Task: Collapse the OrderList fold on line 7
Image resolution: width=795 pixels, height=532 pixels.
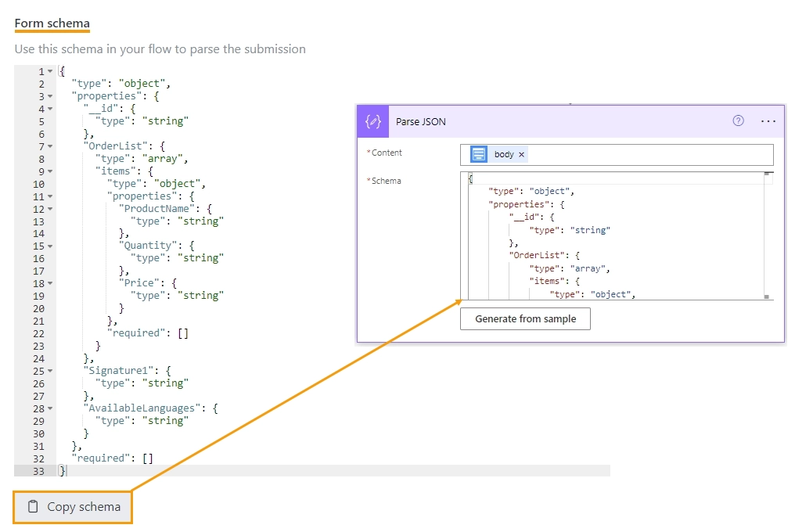Action: coord(50,146)
